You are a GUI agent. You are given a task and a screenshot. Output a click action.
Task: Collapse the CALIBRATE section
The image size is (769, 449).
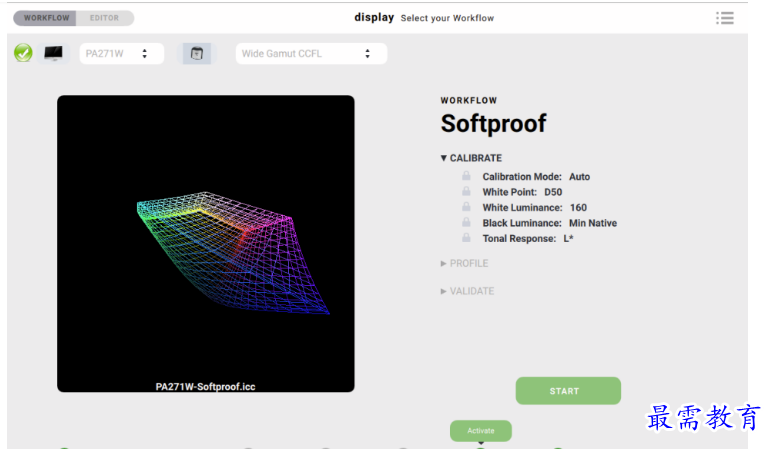coord(471,158)
